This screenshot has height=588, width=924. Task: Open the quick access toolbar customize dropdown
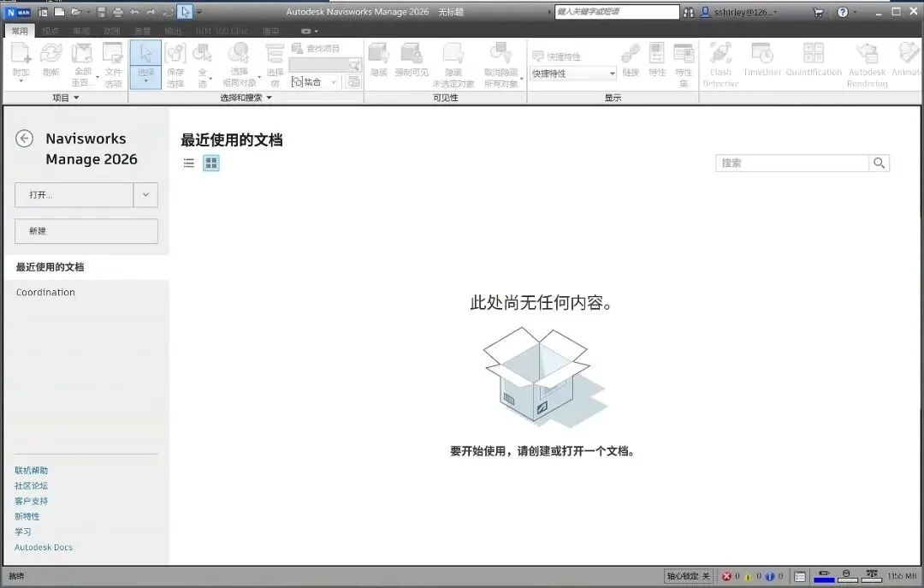coord(199,12)
